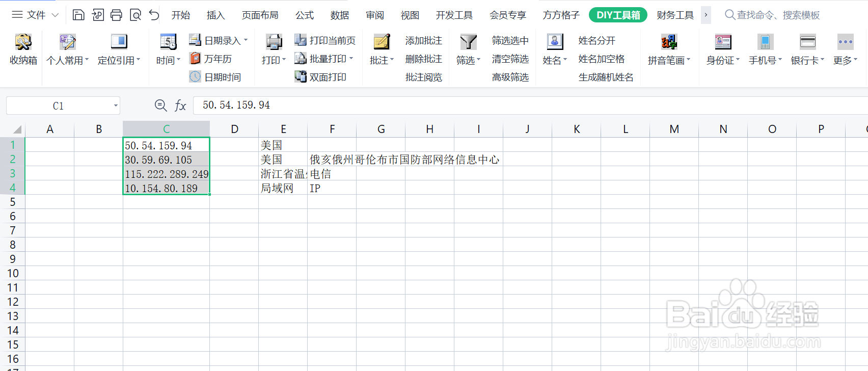Click the 身份证 ID card icon
The height and width of the screenshot is (371, 868).
(723, 42)
